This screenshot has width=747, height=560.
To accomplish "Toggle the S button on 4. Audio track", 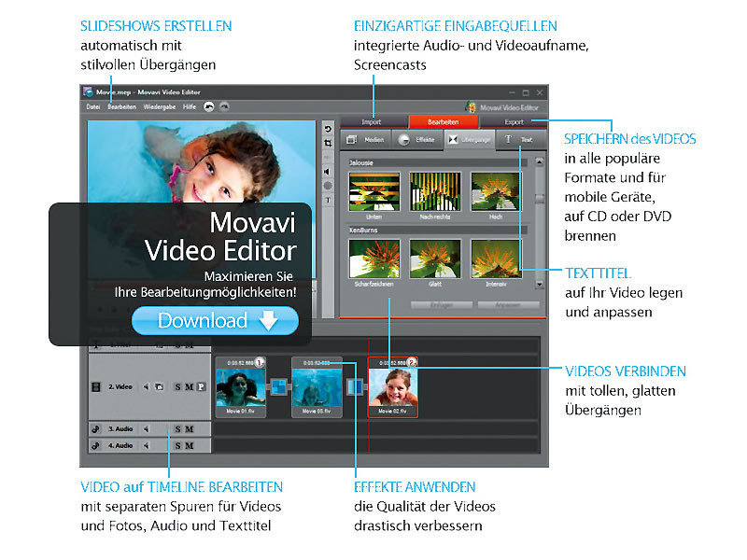I will coord(177,446).
